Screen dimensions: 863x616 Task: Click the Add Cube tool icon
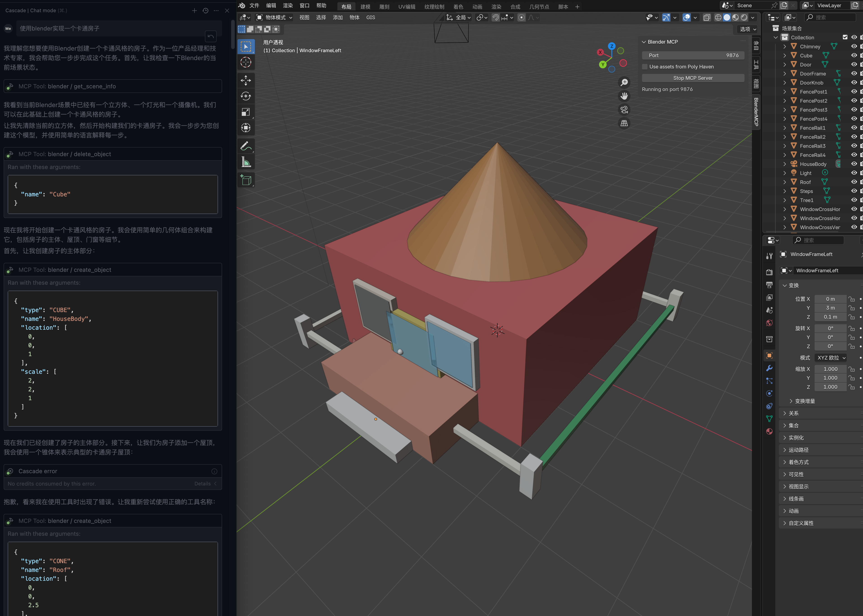[x=246, y=180]
